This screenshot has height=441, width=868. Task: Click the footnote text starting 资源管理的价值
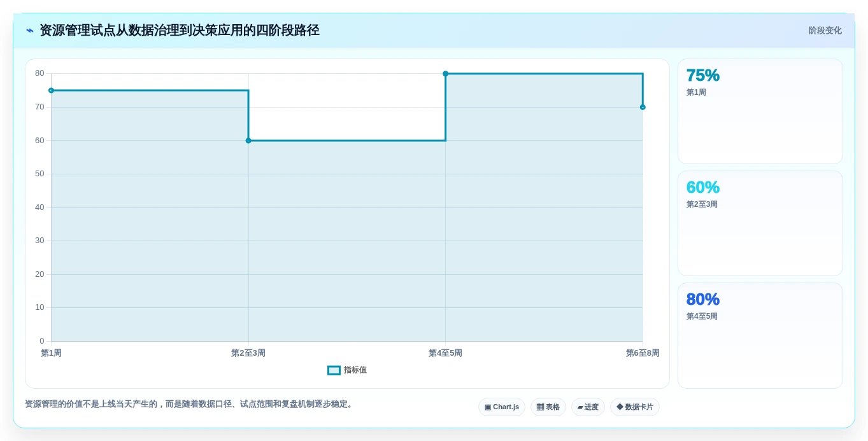[x=189, y=404]
